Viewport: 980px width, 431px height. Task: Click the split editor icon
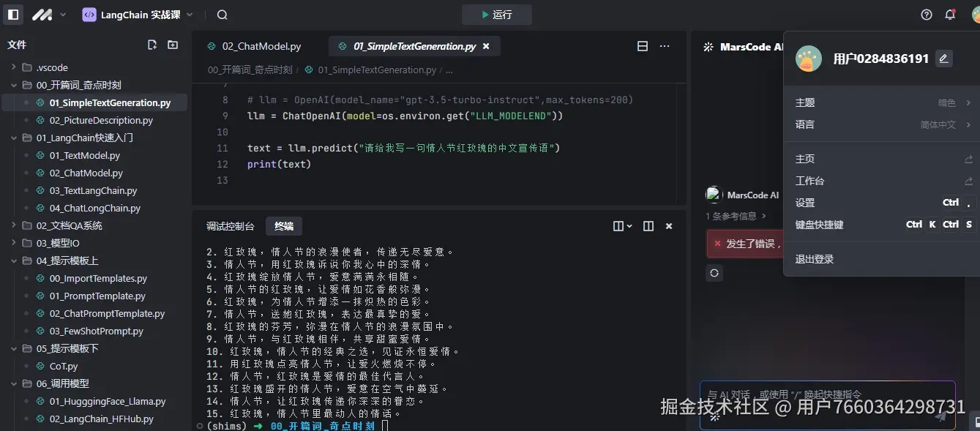pos(642,45)
